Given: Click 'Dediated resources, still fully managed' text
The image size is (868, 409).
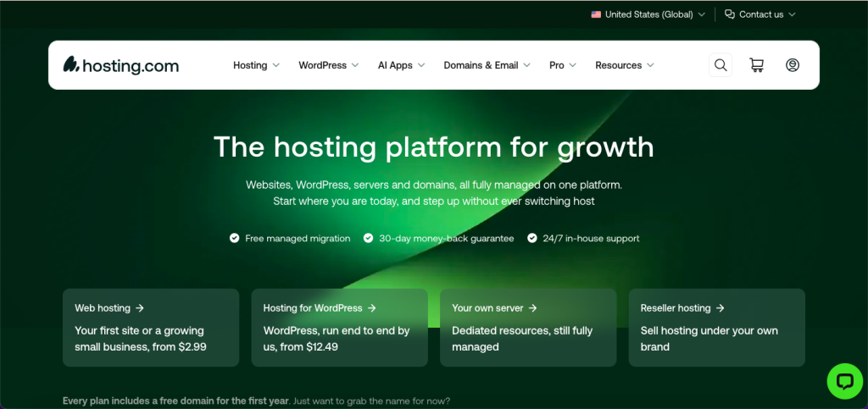Looking at the screenshot, I should click(x=522, y=339).
